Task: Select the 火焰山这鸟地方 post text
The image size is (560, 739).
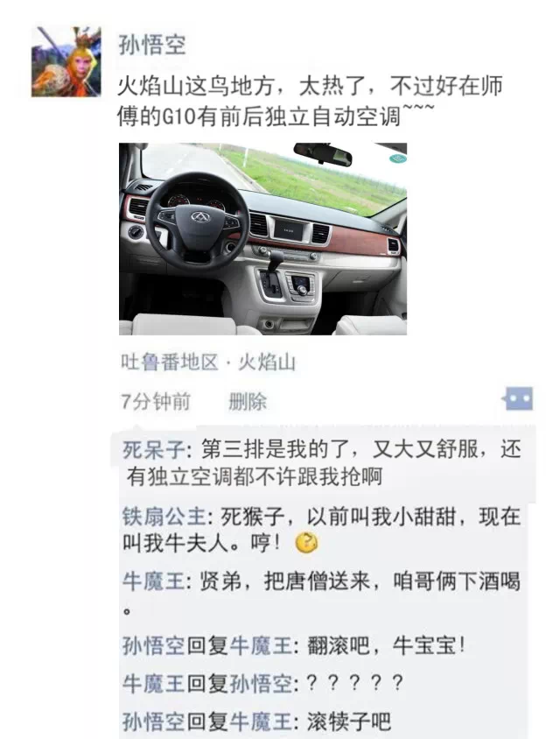Action: 310,101
